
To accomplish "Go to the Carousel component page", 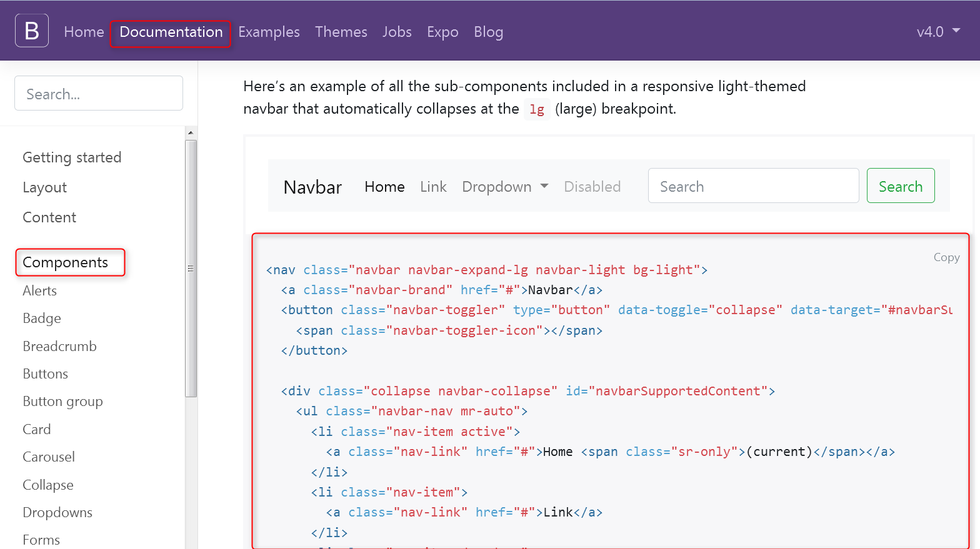I will click(49, 457).
